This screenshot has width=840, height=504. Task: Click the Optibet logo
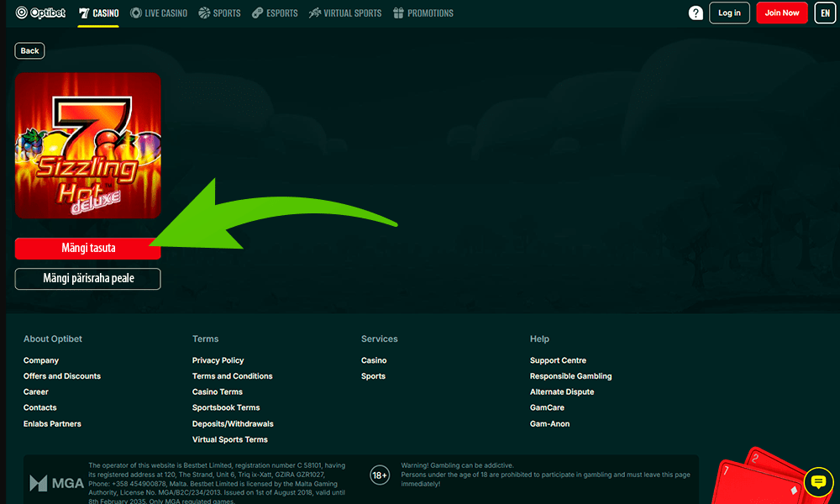point(39,13)
